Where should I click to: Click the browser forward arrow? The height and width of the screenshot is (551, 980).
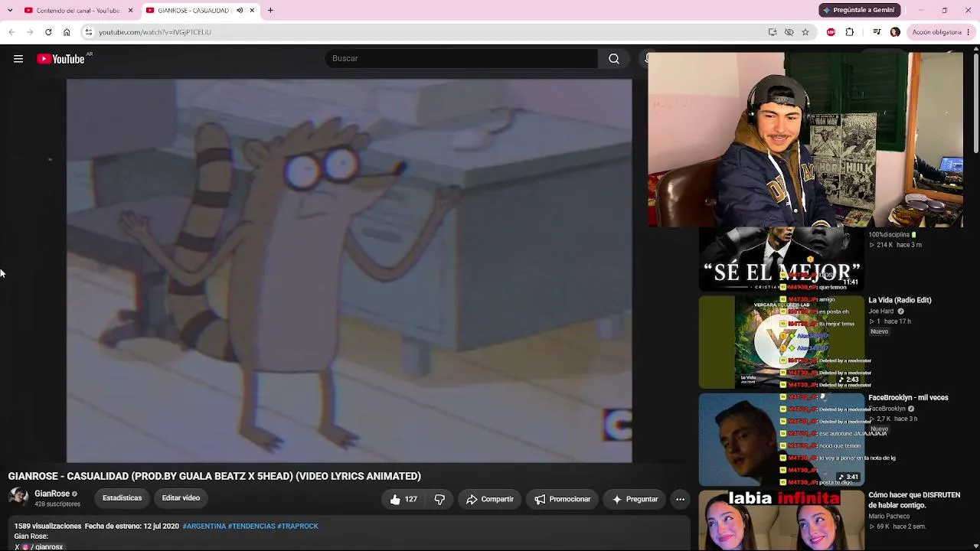coord(30,32)
